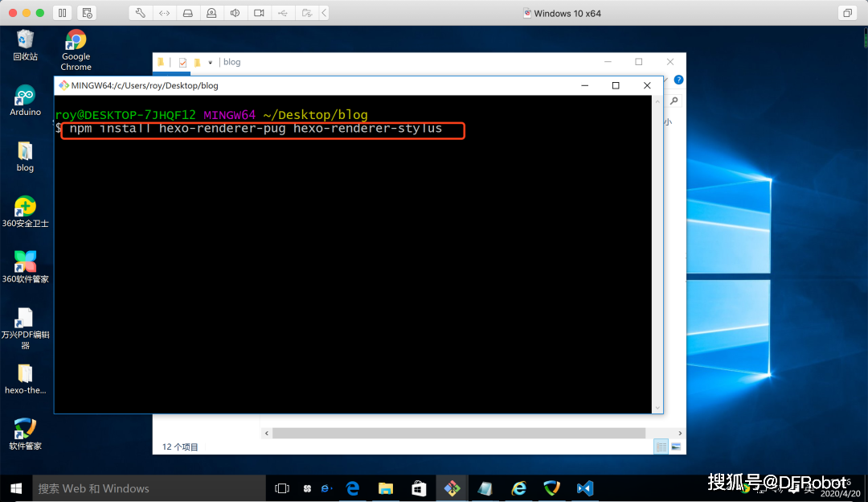Screen dimensions: 868x502
Task: Open File Explorer on the taskbar
Action: pos(386,488)
